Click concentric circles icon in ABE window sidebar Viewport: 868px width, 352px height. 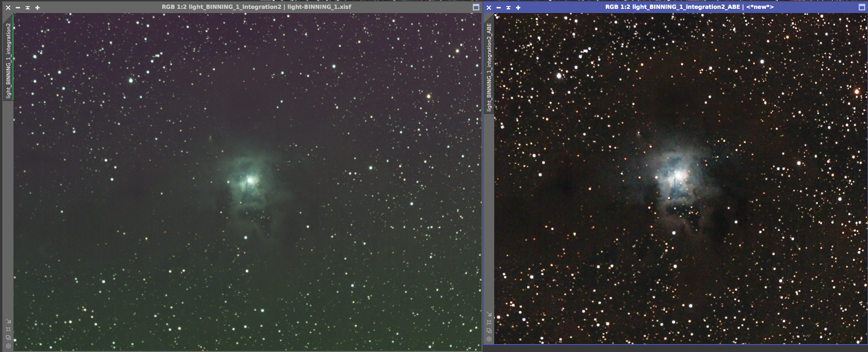[x=489, y=339]
